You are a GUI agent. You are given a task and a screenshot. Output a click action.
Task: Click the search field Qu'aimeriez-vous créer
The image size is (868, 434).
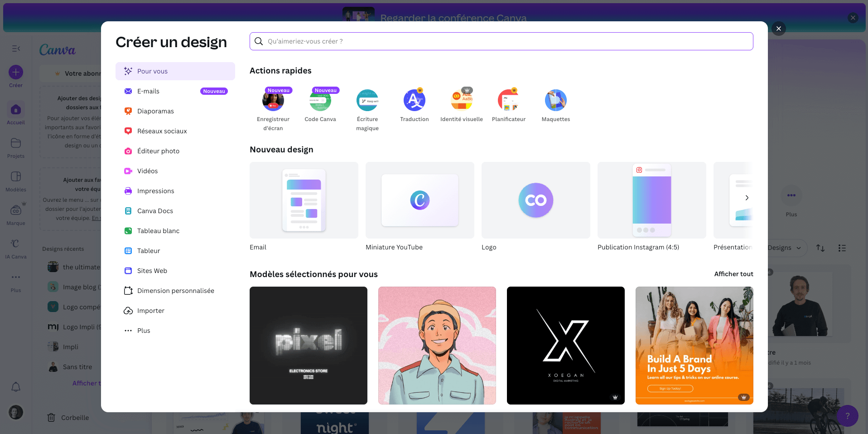[501, 41]
